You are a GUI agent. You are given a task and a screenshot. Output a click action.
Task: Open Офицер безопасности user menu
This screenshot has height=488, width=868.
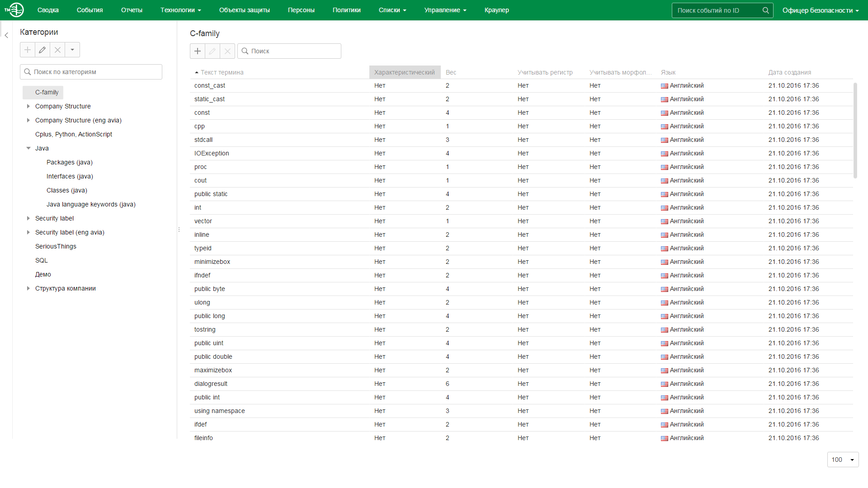820,10
